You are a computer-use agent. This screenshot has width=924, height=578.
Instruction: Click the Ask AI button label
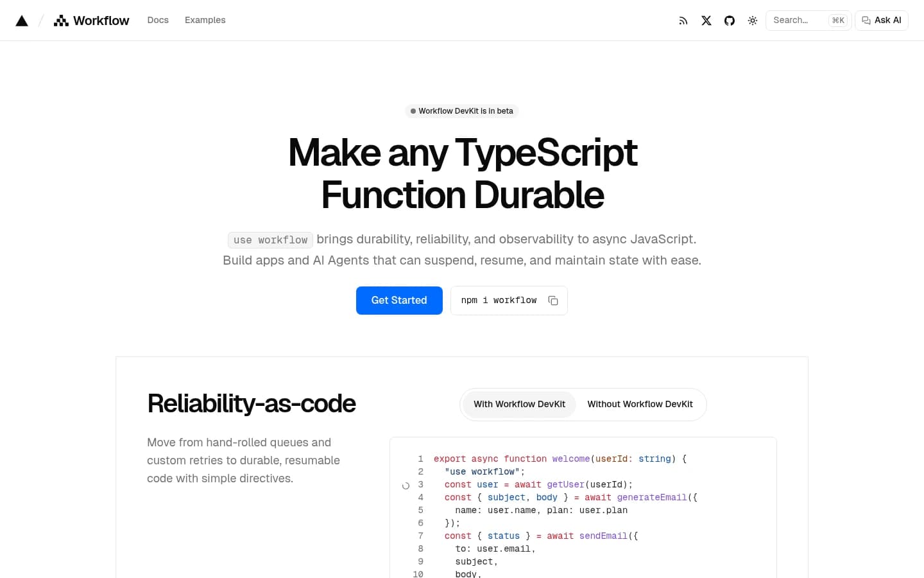887,20
